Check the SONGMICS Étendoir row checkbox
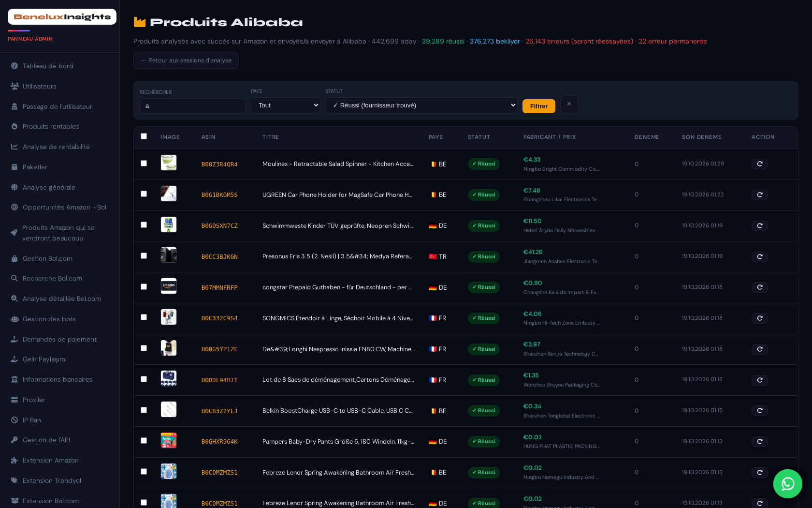The image size is (812, 508). [x=144, y=317]
